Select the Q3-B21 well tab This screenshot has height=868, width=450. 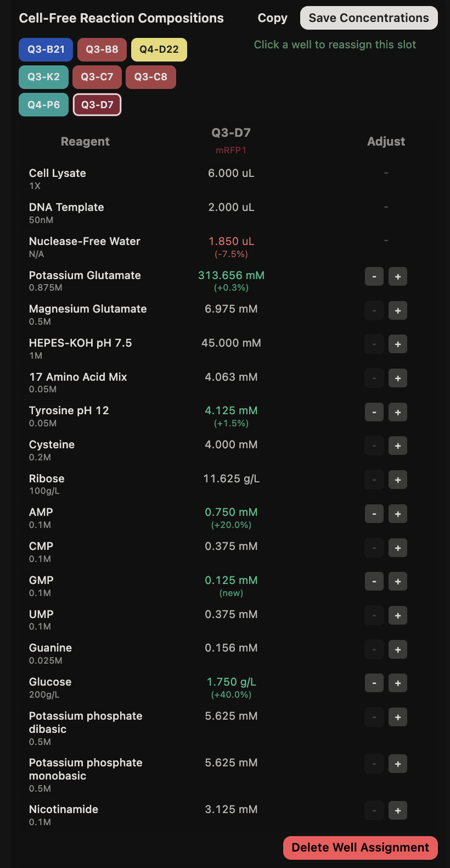(46, 49)
